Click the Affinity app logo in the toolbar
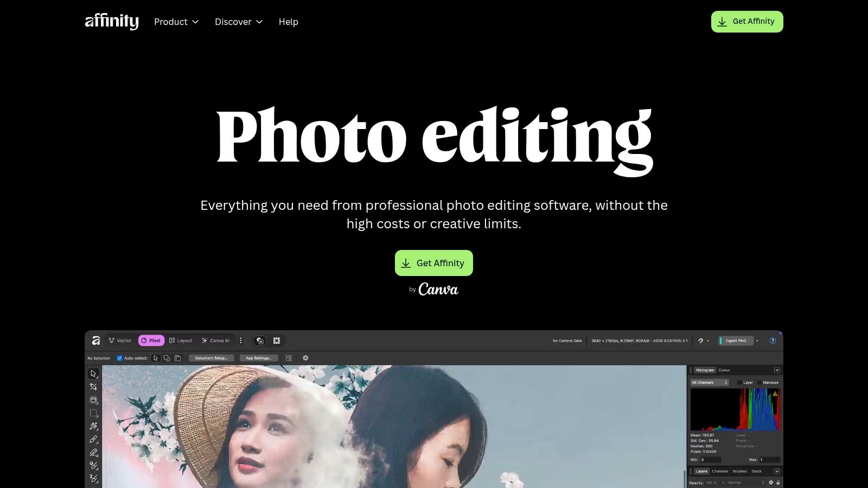 click(x=96, y=341)
